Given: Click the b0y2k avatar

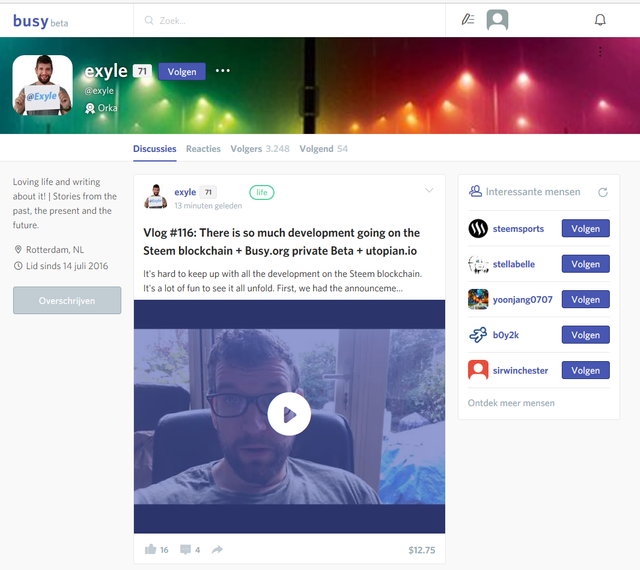Looking at the screenshot, I should [478, 335].
